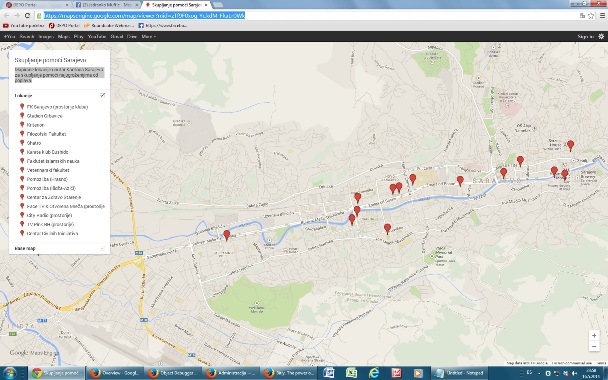Expand the Base map options arrow
This screenshot has width=608, height=380.
point(102,248)
